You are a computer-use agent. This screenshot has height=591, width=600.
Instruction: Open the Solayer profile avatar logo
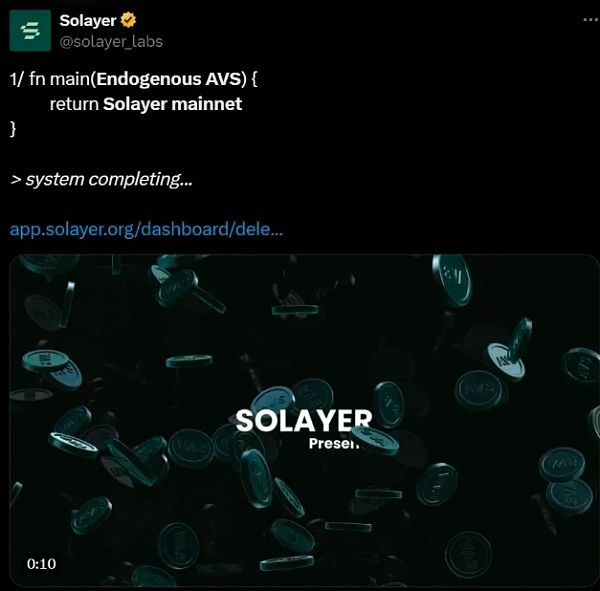30,31
